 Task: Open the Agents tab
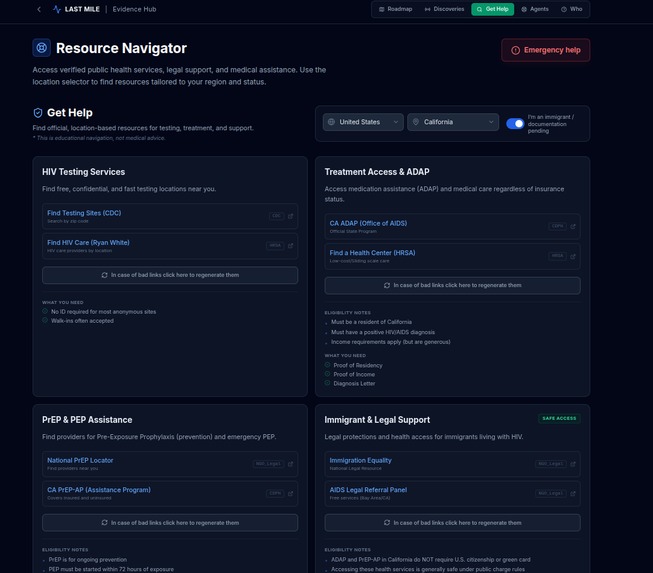click(535, 9)
